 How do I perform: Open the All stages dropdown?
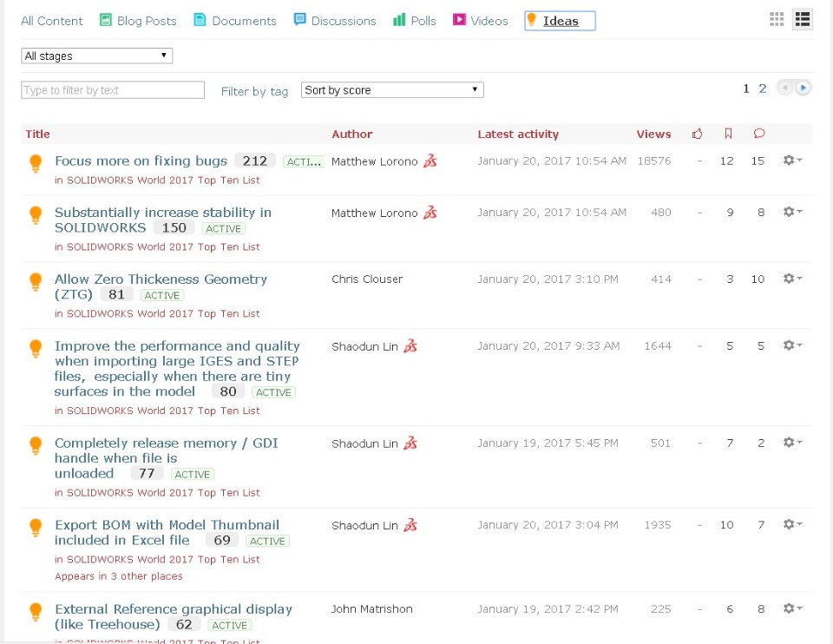pyautogui.click(x=96, y=56)
